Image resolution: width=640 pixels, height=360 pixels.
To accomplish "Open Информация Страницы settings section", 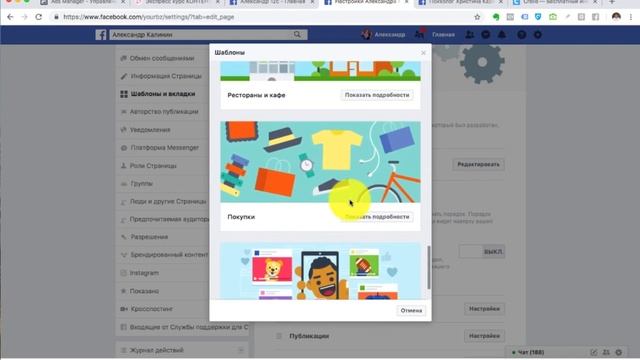I will pyautogui.click(x=165, y=76).
